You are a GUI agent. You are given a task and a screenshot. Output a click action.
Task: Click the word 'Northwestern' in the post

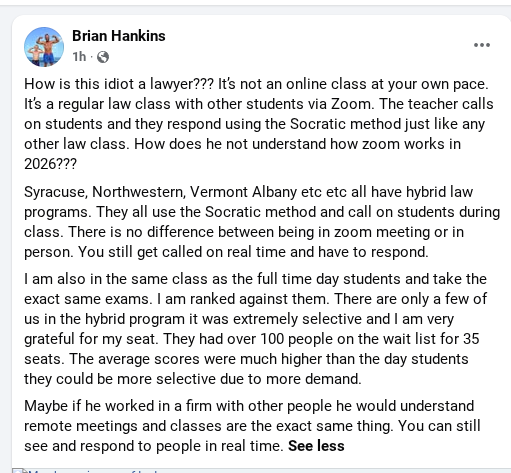pos(139,192)
